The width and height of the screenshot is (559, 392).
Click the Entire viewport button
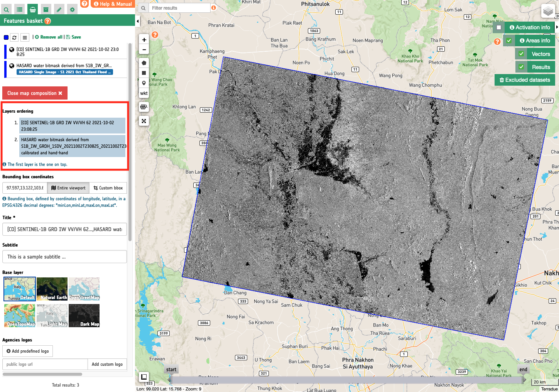click(68, 188)
